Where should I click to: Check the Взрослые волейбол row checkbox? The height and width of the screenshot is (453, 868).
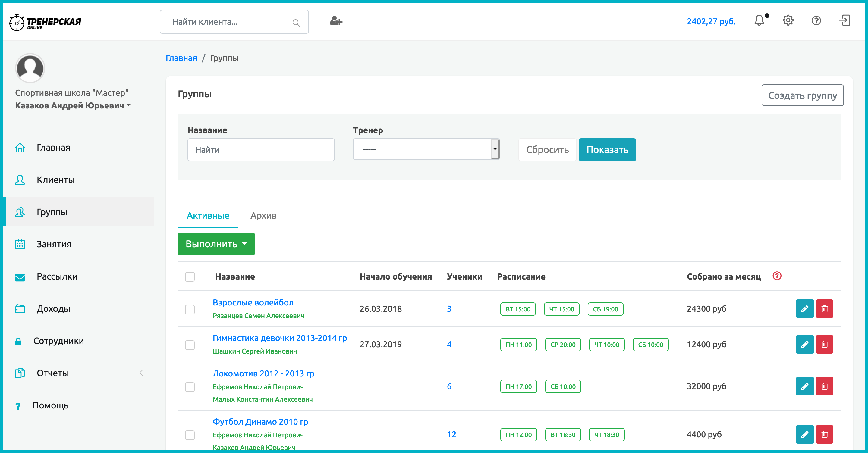click(x=190, y=309)
